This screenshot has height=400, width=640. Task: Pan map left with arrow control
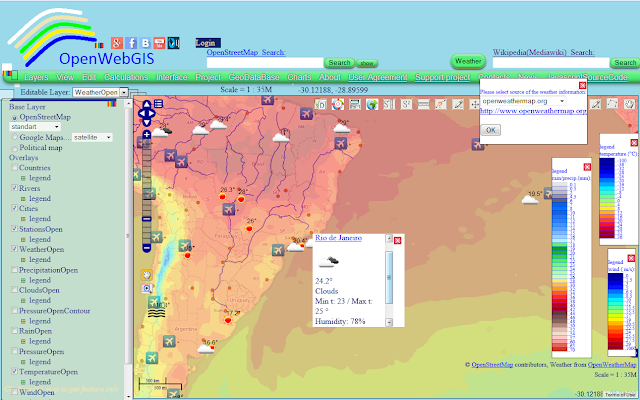(141, 113)
